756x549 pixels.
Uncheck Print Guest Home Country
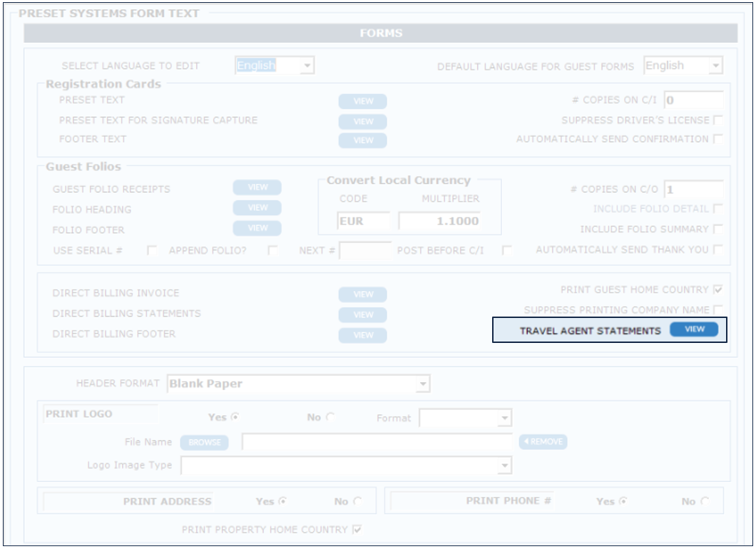click(717, 290)
